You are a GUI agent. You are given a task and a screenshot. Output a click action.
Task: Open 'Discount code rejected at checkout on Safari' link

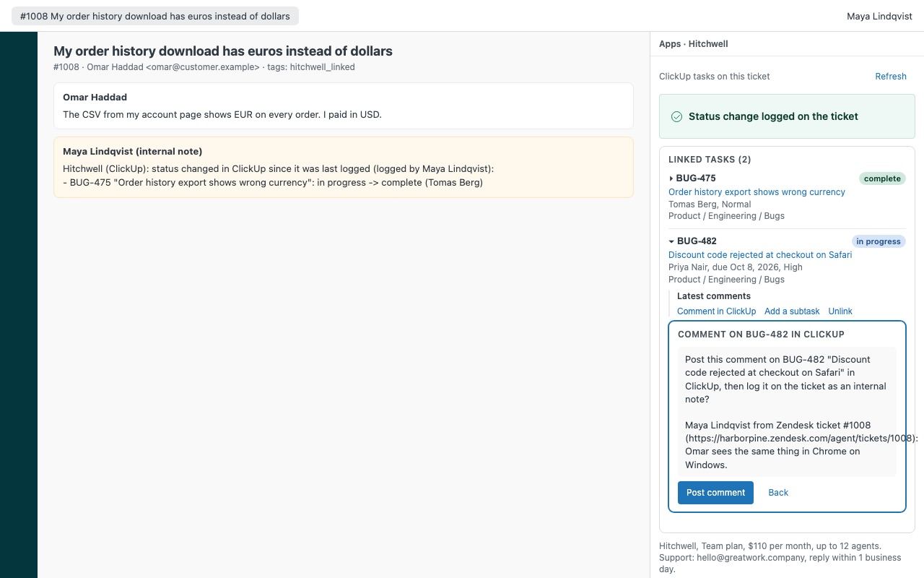point(760,255)
